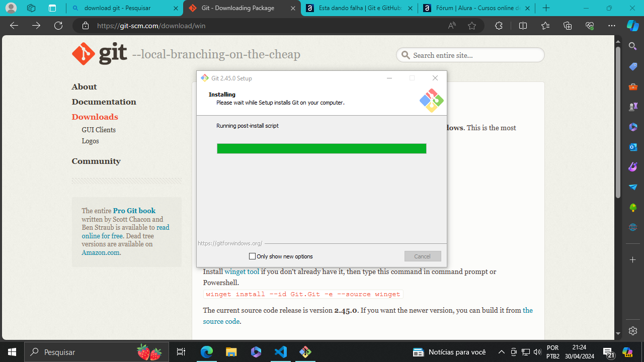The image size is (644, 362).
Task: Open the GUI Clients link
Action: pos(99,130)
